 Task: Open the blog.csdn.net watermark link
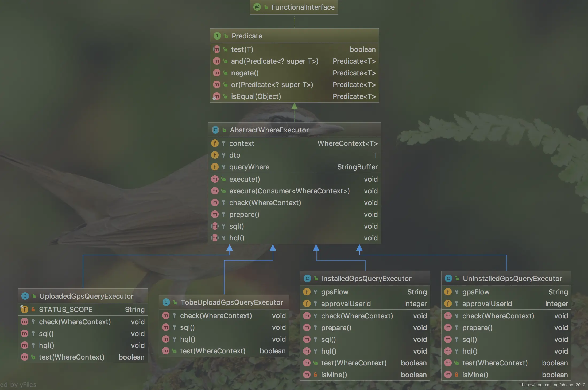pos(553,385)
